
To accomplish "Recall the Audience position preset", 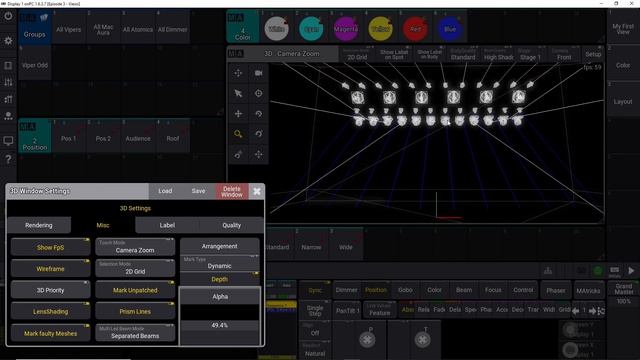I will coord(138,137).
